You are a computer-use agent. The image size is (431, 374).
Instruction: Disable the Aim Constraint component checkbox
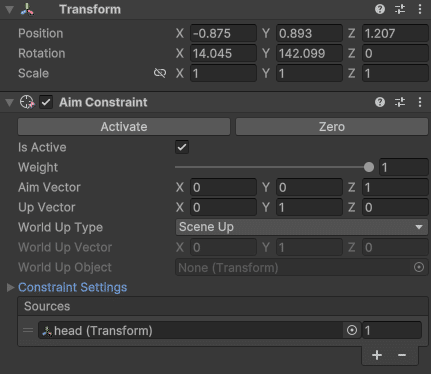[x=46, y=102]
